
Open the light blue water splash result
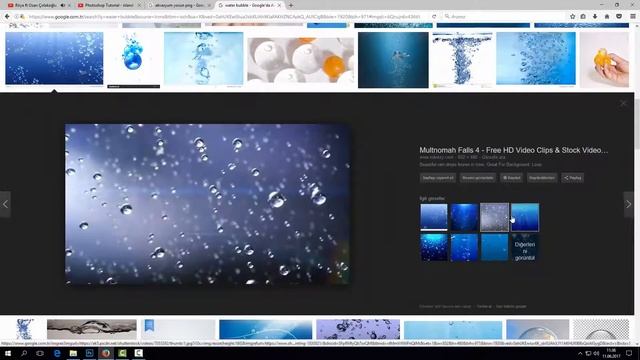(204, 59)
